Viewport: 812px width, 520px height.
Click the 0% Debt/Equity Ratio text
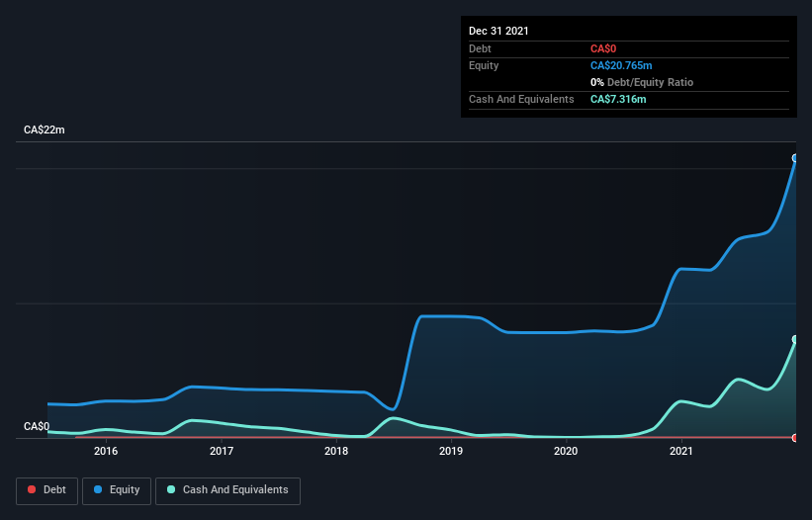(642, 82)
